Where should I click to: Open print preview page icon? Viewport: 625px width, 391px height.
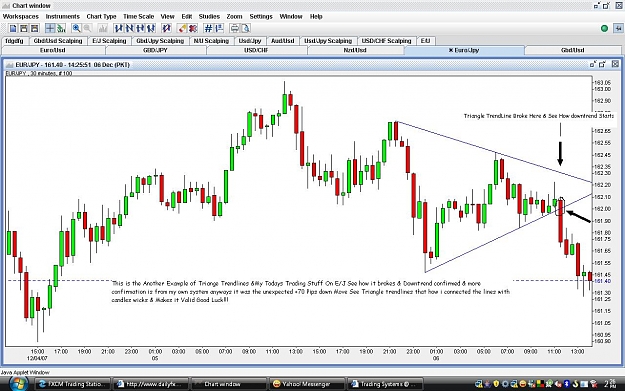tap(245, 28)
